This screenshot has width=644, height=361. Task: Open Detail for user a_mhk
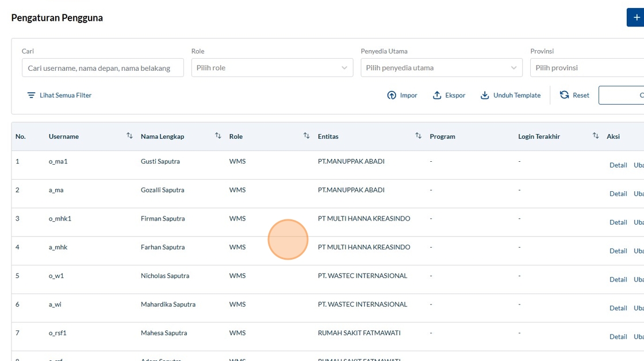[x=618, y=251]
